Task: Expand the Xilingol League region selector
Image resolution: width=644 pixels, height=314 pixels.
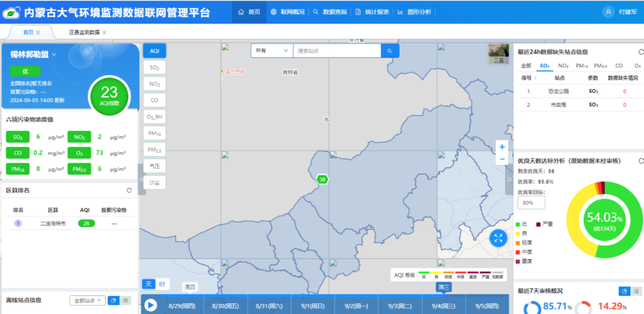Action: [x=54, y=54]
